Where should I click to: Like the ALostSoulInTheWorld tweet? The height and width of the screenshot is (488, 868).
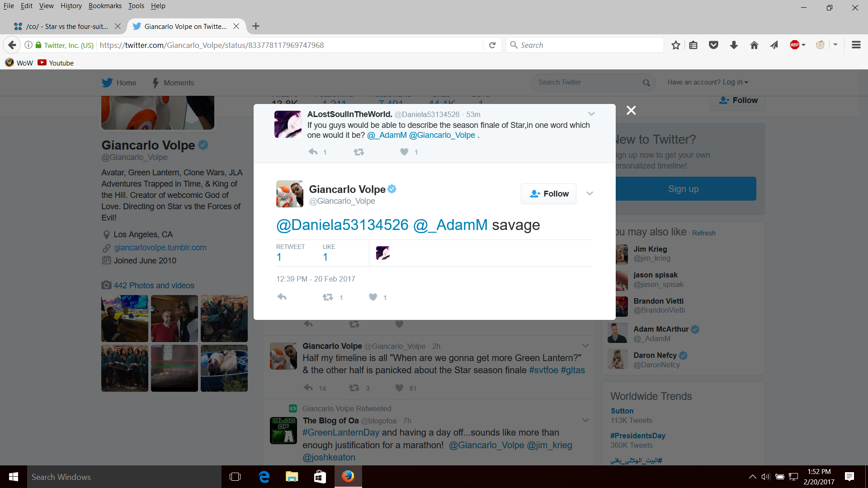tap(404, 152)
